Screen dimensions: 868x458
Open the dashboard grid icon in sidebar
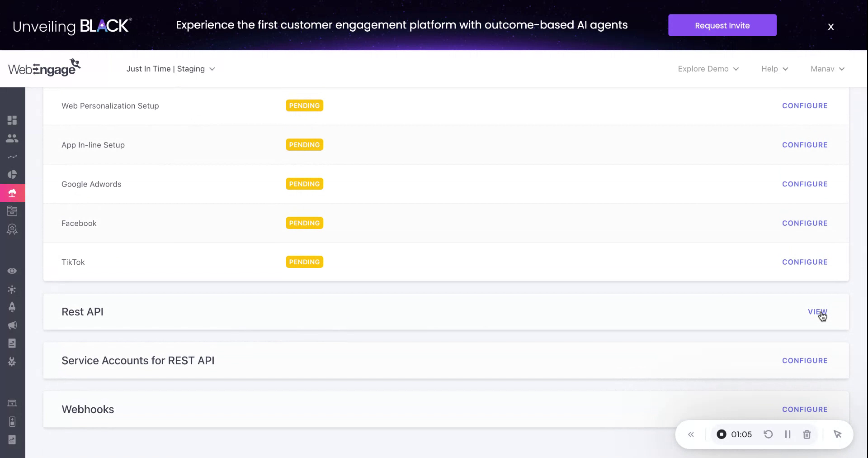tap(12, 120)
